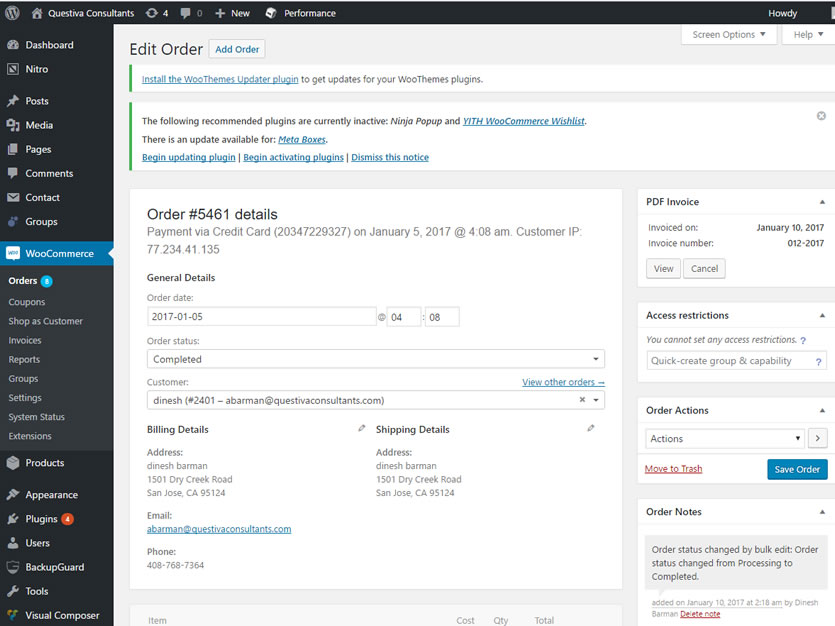Clear the selected customer with X

[582, 400]
